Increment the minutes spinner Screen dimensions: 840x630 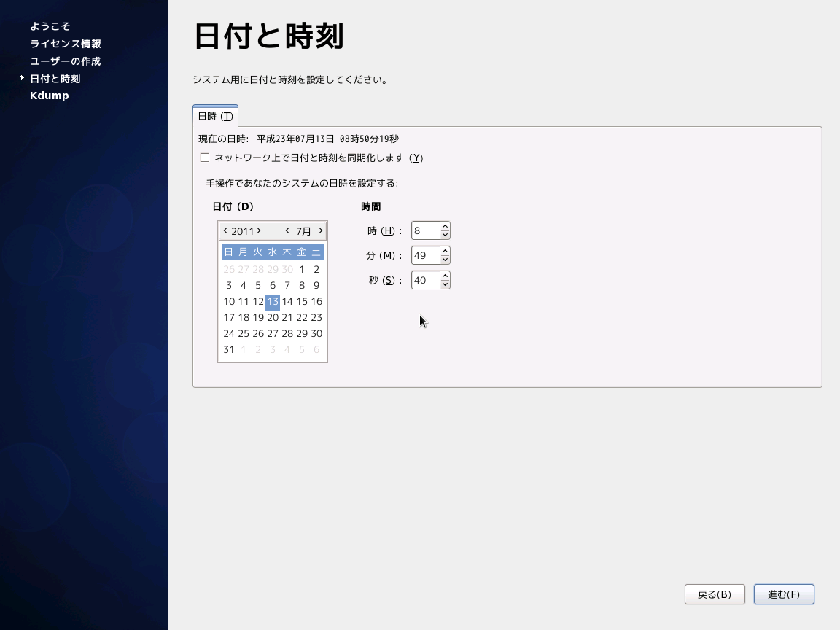tap(446, 252)
